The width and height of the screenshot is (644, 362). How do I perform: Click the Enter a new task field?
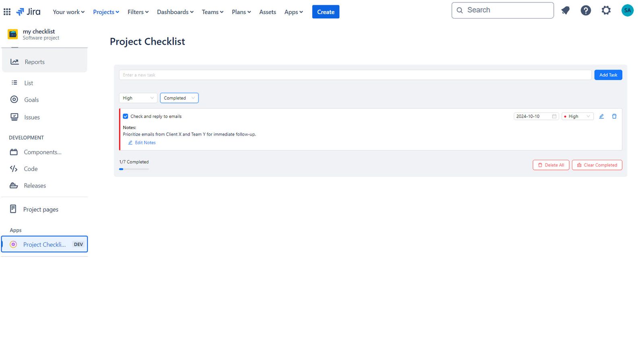[355, 75]
